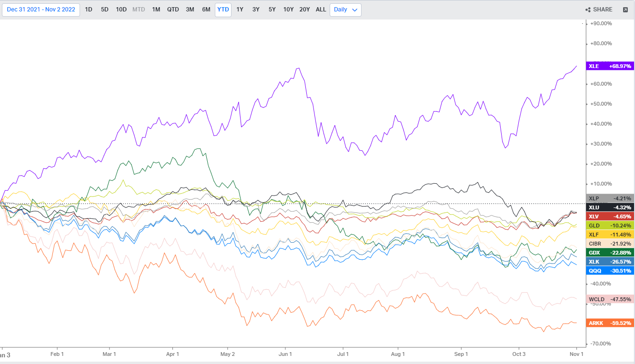Select the YTD time range
The height and width of the screenshot is (364, 635).
pyautogui.click(x=223, y=10)
